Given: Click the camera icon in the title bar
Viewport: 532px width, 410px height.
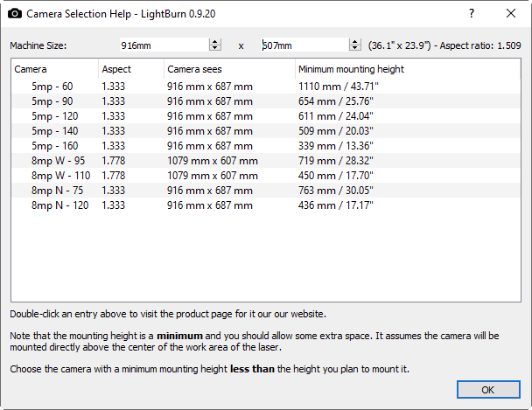Looking at the screenshot, I should point(15,14).
